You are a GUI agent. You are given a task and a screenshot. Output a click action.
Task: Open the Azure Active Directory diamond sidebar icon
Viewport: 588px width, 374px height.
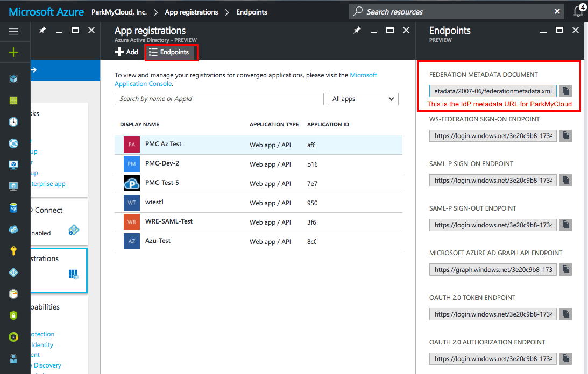(x=13, y=272)
